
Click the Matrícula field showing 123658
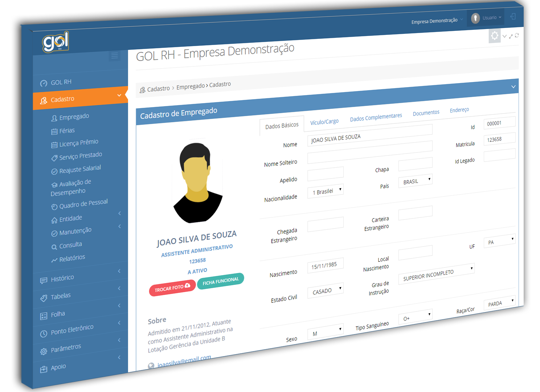[x=499, y=139]
